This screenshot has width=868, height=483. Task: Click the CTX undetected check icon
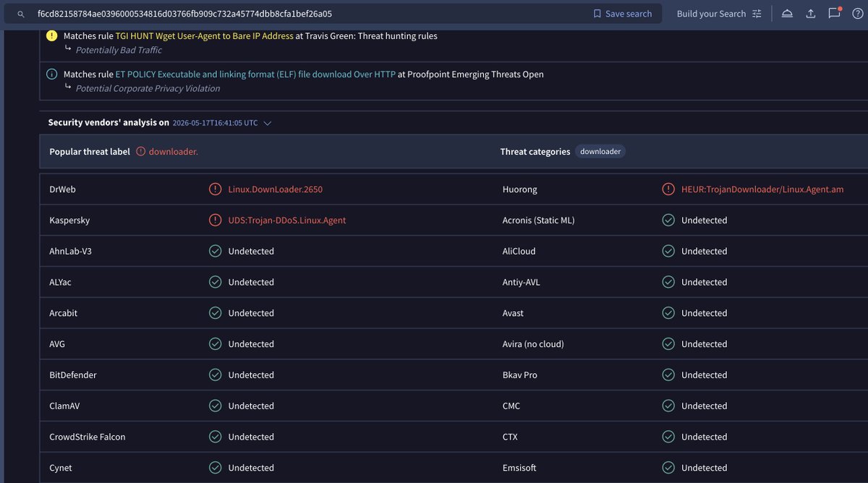[668, 437]
